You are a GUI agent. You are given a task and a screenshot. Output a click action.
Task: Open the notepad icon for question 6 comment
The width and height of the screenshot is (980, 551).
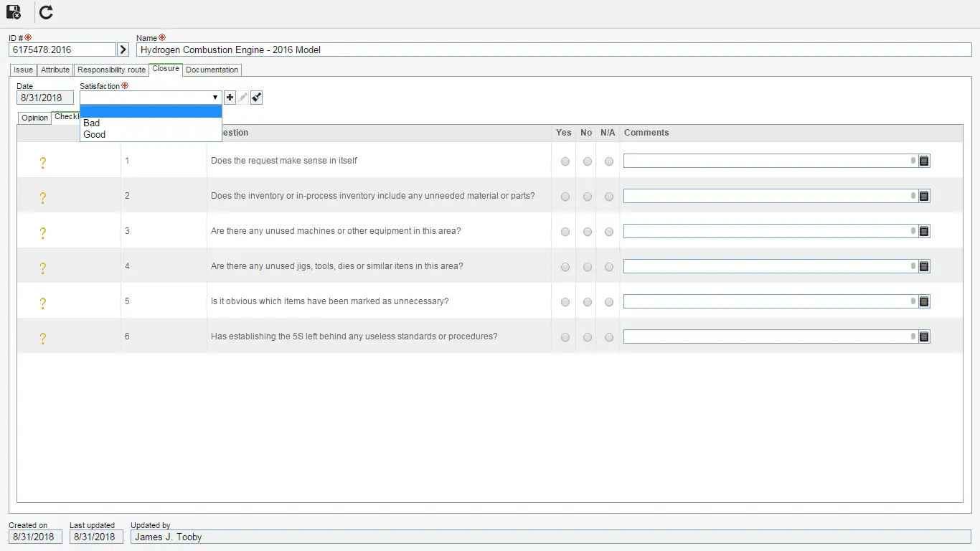924,336
